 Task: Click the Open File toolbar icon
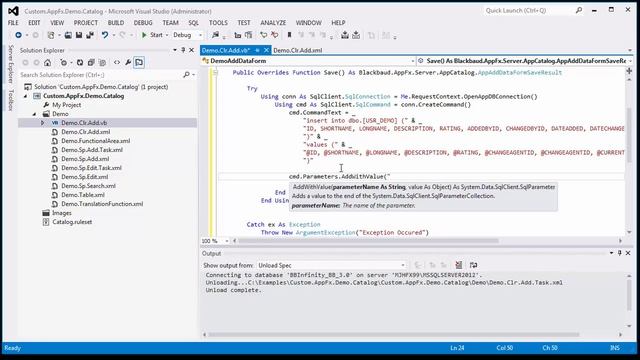pyautogui.click(x=68, y=35)
